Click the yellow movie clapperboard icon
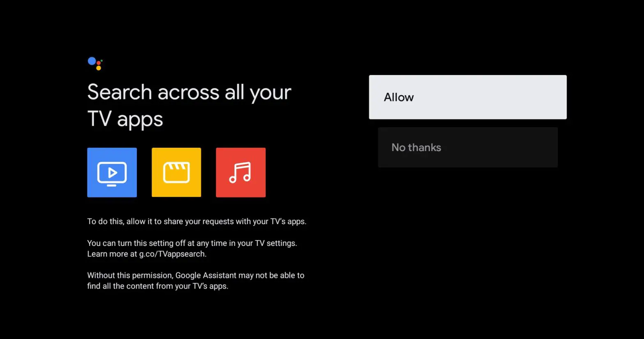644x339 pixels. click(x=177, y=172)
